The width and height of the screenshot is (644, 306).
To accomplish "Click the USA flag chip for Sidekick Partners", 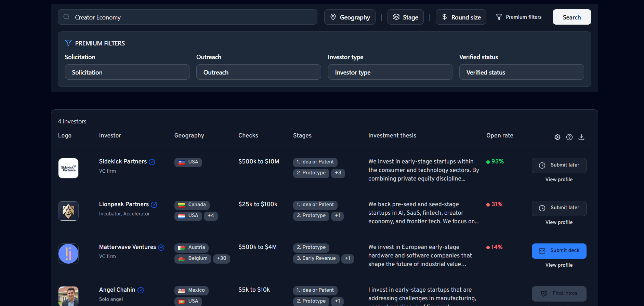I will click(188, 162).
